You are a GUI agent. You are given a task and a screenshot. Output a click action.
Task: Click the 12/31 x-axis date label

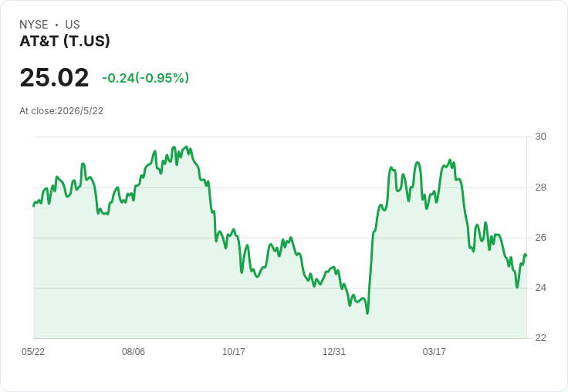point(334,351)
